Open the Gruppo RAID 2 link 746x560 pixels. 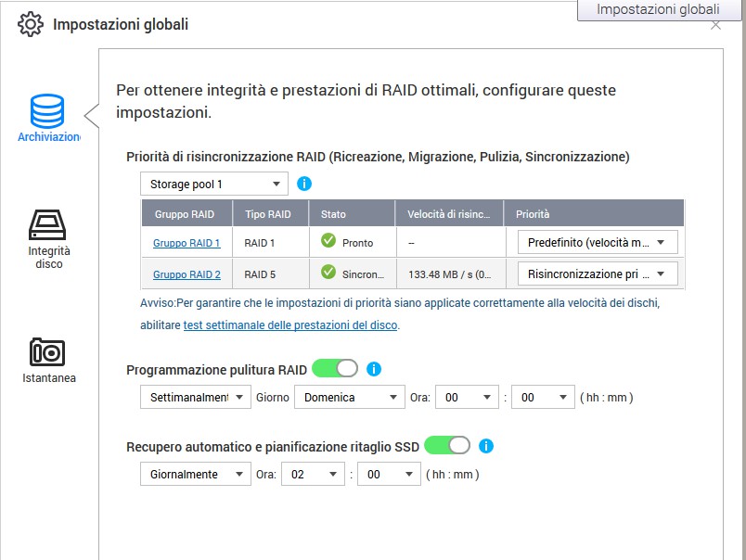pos(186,274)
